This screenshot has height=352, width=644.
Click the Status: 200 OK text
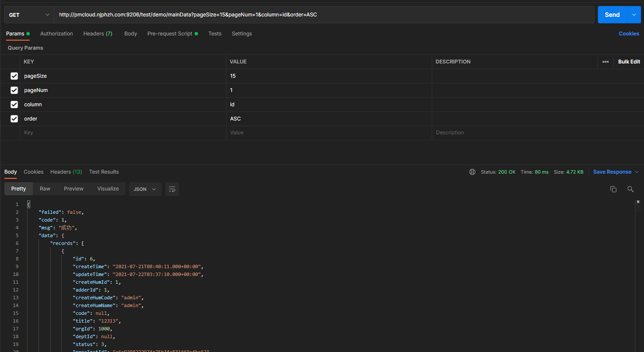pos(498,172)
